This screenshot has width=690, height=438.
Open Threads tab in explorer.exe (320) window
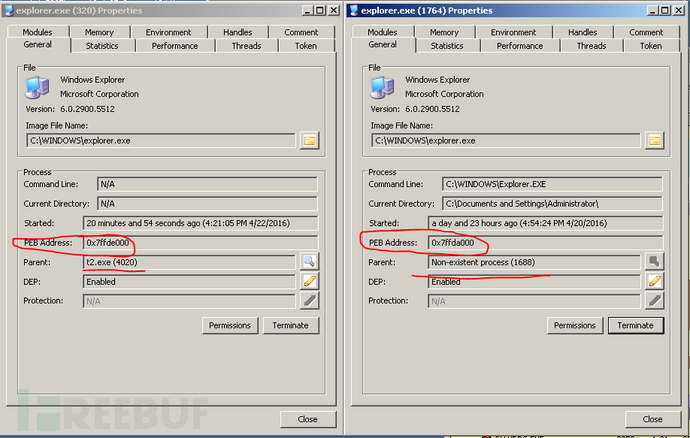pyautogui.click(x=246, y=46)
